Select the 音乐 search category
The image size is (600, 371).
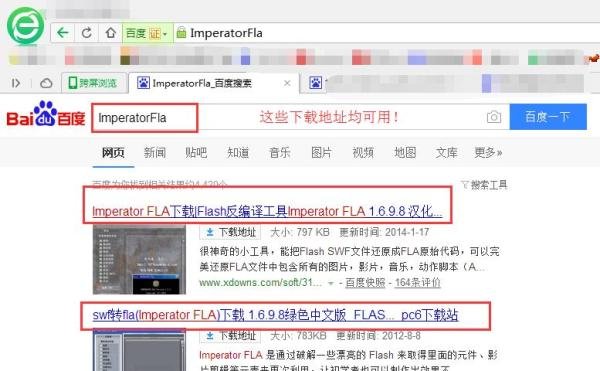(x=280, y=153)
